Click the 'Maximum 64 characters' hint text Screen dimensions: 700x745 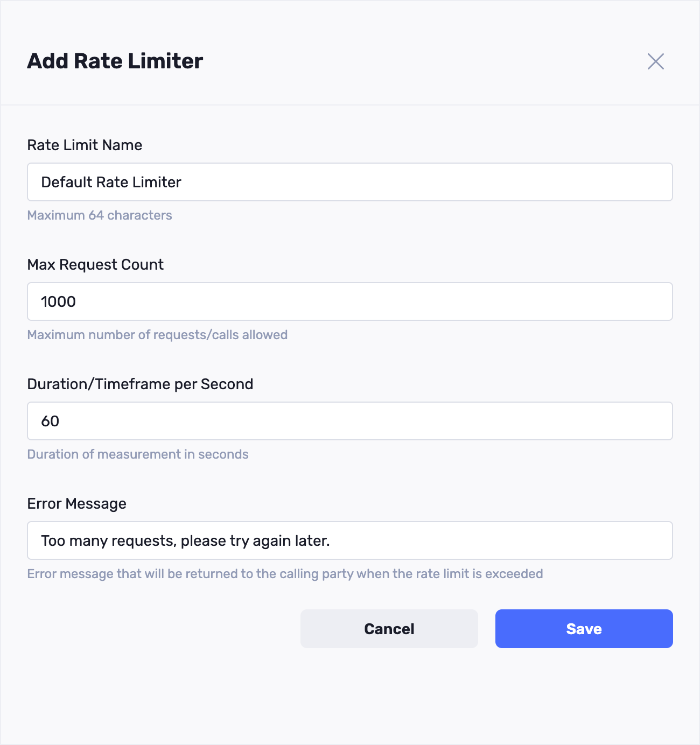100,215
